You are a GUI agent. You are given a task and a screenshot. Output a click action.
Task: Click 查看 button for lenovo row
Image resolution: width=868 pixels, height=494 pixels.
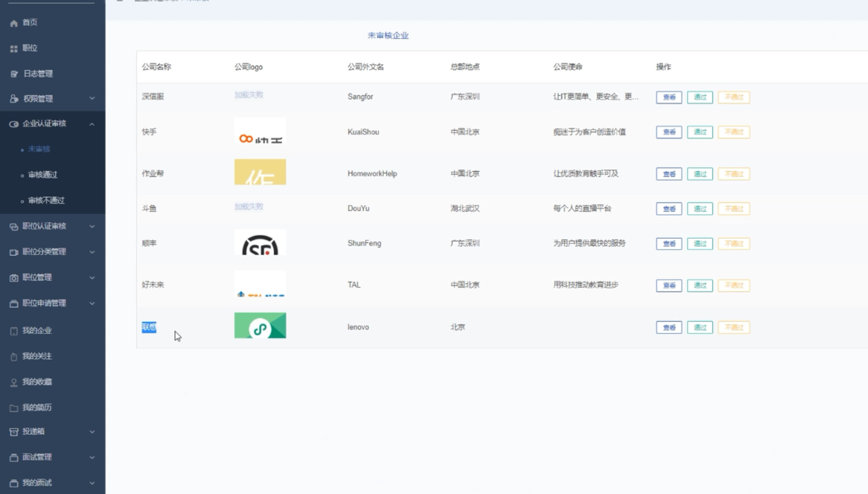[x=669, y=328]
